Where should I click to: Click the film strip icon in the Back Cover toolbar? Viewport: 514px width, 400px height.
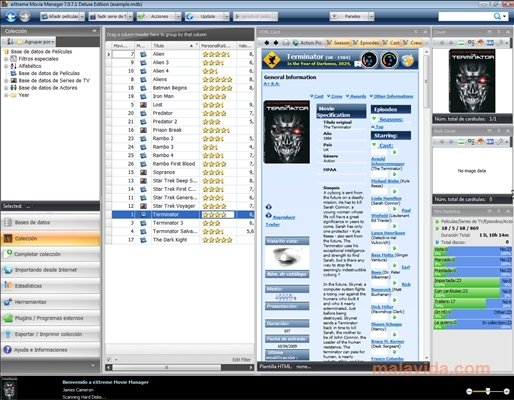coord(490,142)
